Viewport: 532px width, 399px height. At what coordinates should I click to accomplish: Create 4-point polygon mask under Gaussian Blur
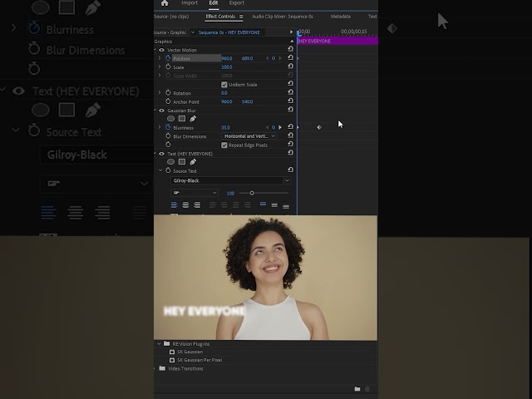pos(182,119)
